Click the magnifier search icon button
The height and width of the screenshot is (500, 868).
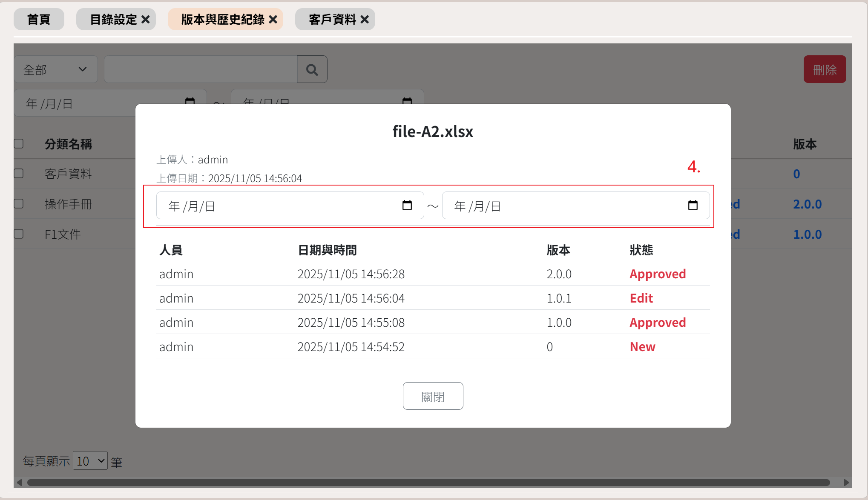[x=312, y=69]
